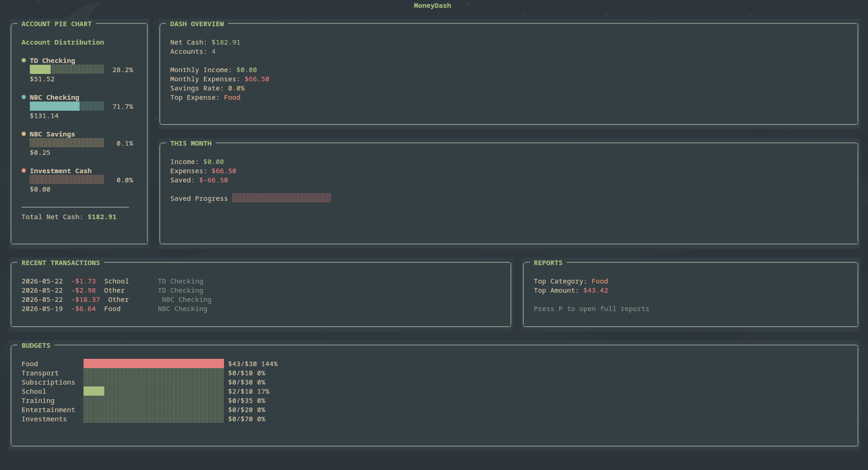Select the DASH OVERVIEW panel header

(x=197, y=24)
